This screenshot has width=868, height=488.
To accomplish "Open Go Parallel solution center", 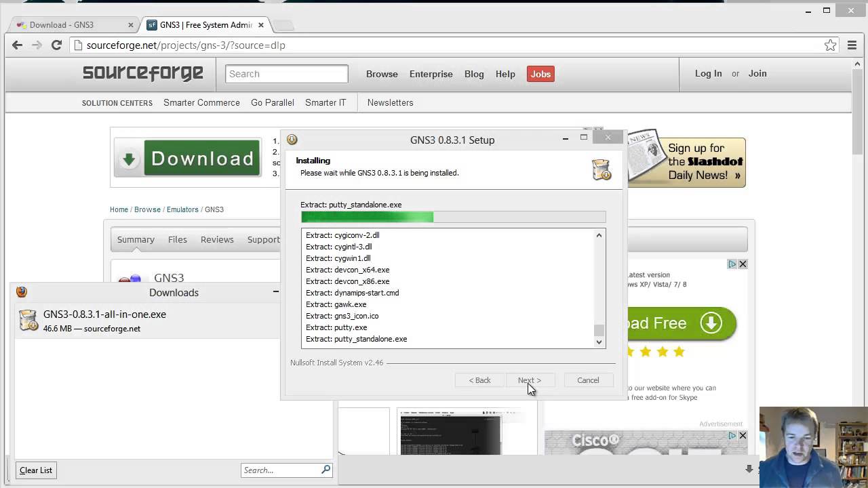I will pos(273,102).
